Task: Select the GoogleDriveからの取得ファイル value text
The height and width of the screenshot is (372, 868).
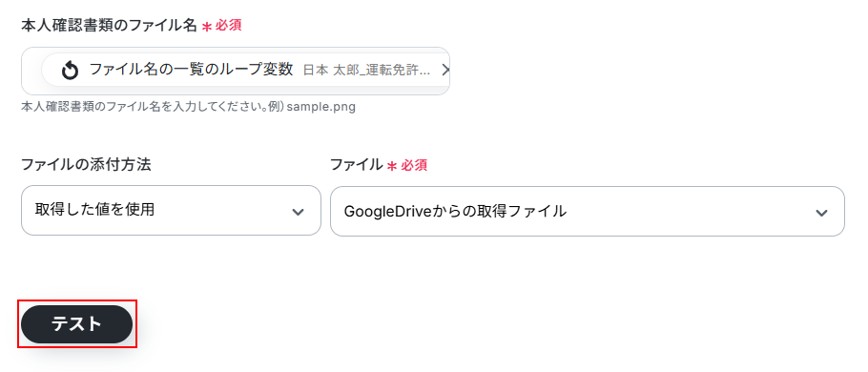Action: coord(455,211)
